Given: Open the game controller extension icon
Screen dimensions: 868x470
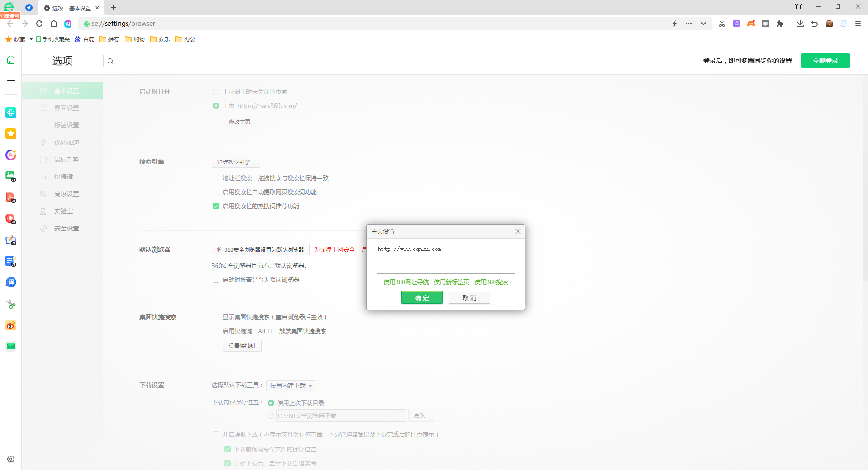Looking at the screenshot, I should point(751,23).
